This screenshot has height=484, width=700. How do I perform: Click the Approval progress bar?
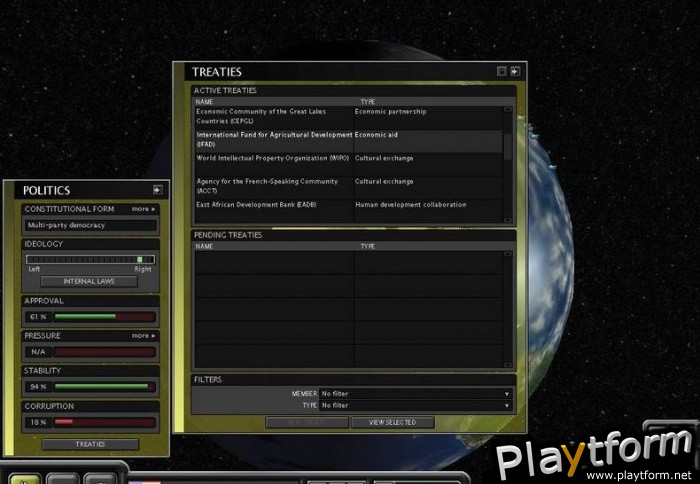(104, 317)
